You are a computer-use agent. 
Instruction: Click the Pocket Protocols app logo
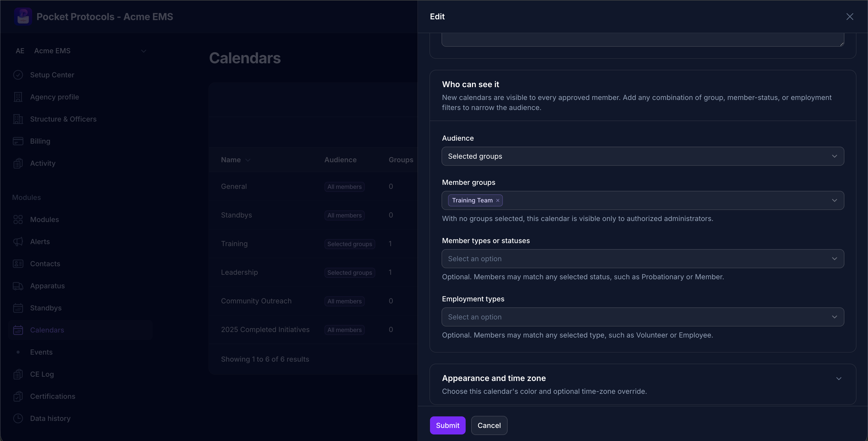[x=23, y=17]
